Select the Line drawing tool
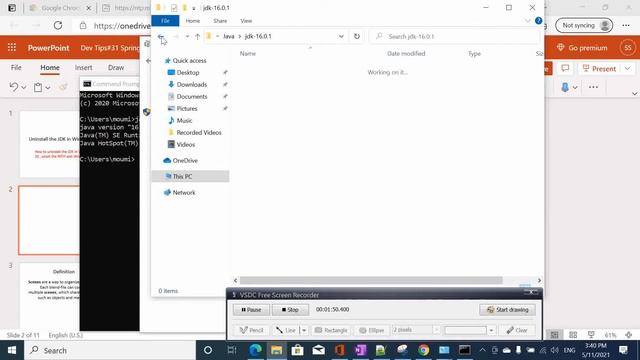640x360 pixels. coord(286,330)
